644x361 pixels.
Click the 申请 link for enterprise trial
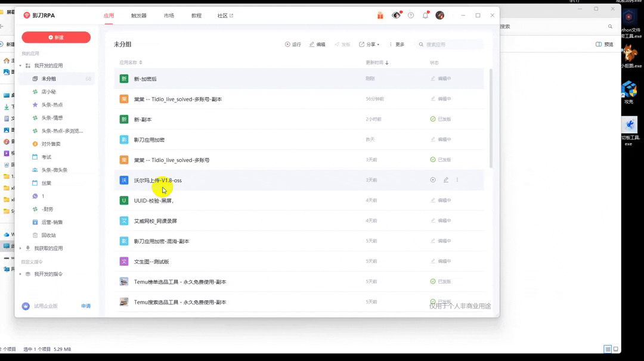(86, 306)
